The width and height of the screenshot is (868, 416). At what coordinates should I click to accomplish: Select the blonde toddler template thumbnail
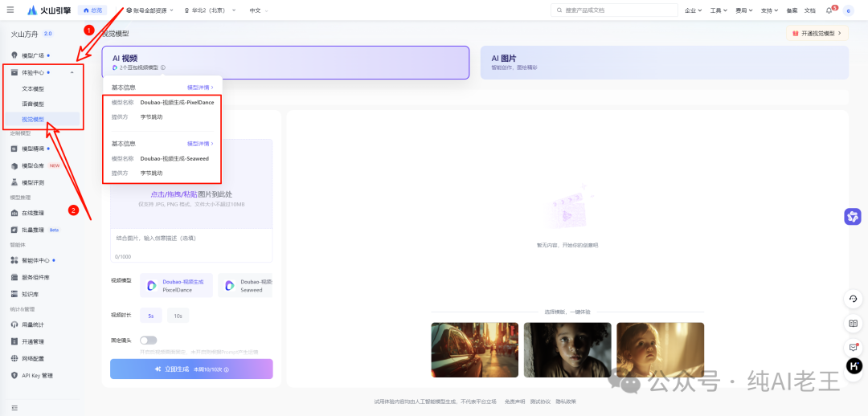pos(661,349)
